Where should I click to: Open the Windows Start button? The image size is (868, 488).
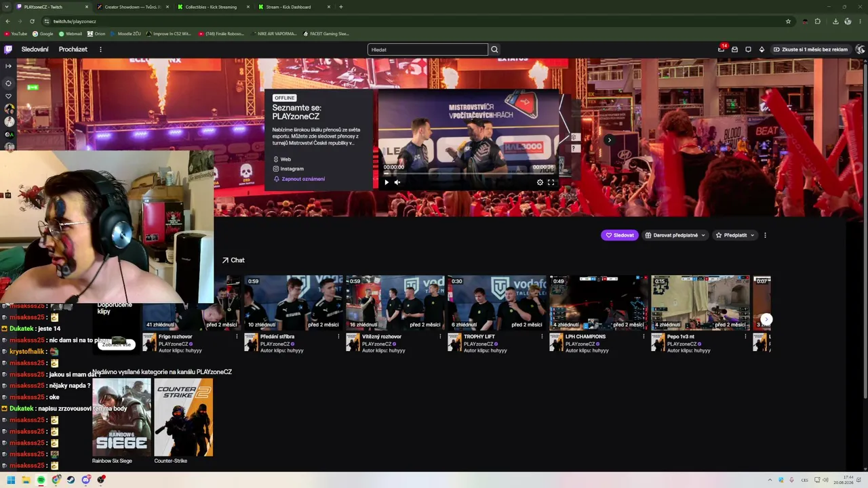coord(11,480)
